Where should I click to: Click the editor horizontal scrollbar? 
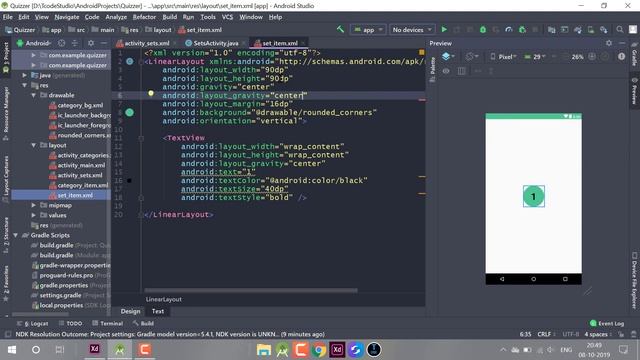click(x=251, y=290)
